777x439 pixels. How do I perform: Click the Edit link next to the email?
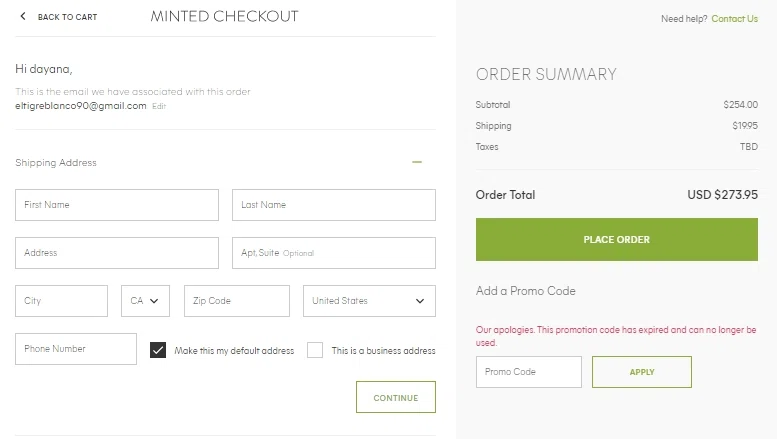pyautogui.click(x=159, y=106)
